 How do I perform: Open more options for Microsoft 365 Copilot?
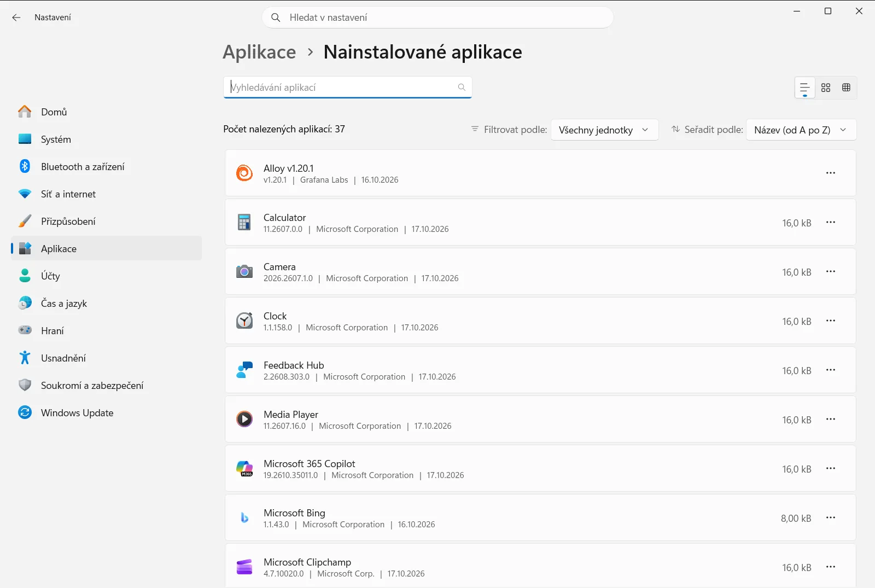[831, 468]
